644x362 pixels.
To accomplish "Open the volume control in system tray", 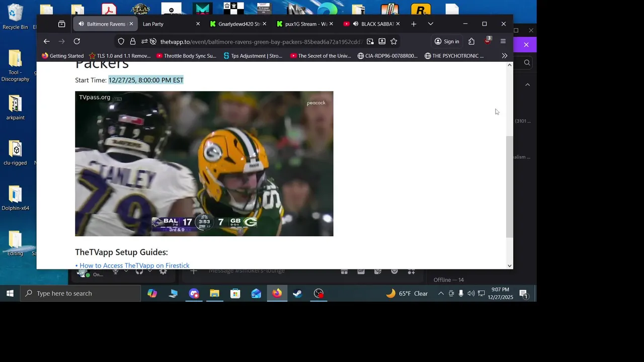I will pos(471,293).
